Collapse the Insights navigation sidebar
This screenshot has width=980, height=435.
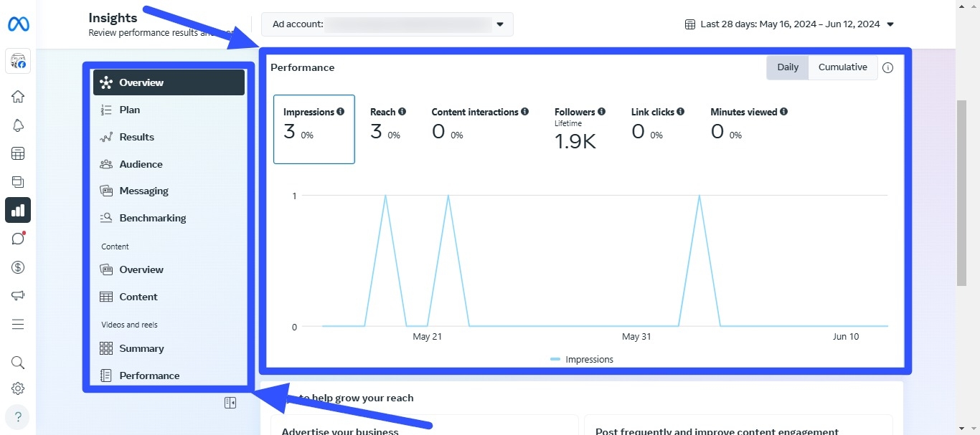pos(230,402)
